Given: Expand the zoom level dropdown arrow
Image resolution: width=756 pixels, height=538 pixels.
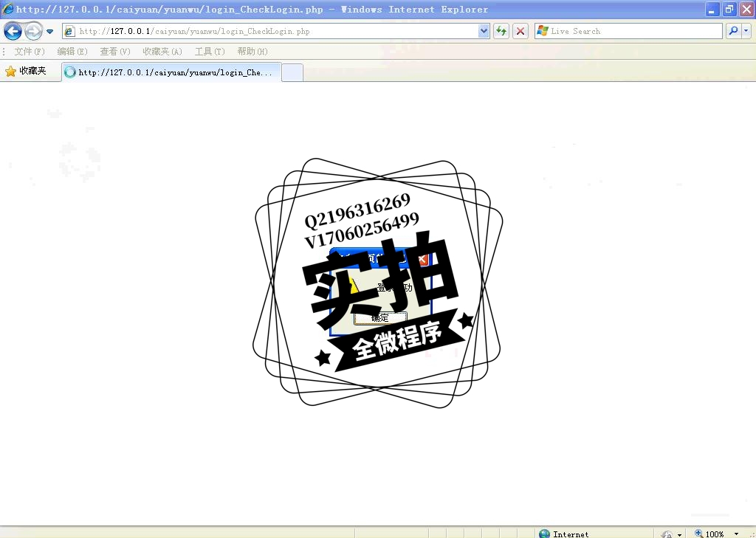Looking at the screenshot, I should [736, 534].
